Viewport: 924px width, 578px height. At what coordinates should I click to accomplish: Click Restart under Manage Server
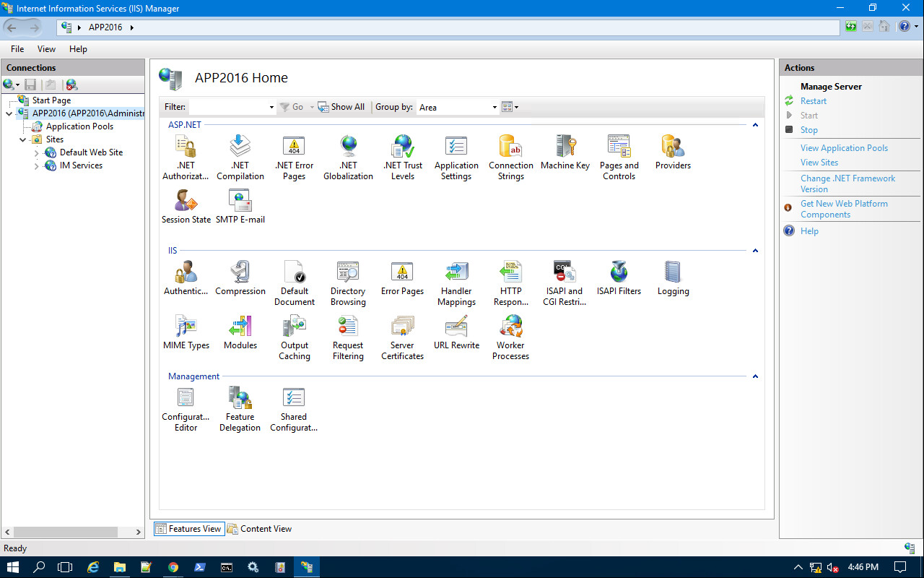point(813,101)
